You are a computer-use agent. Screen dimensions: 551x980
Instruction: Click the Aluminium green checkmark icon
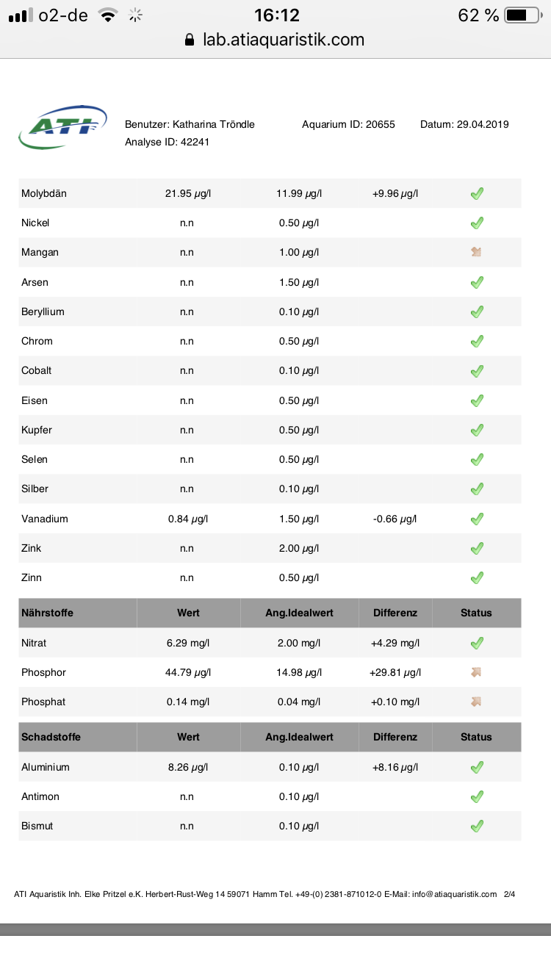coord(477,767)
